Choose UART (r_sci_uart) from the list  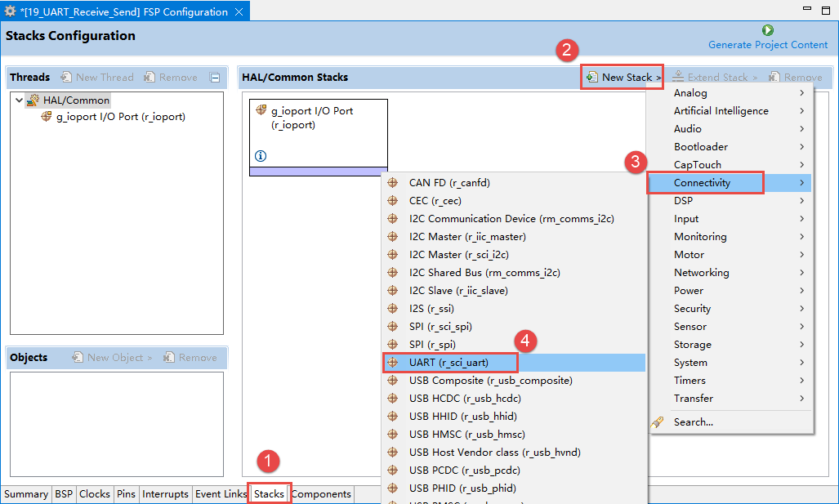click(x=514, y=362)
